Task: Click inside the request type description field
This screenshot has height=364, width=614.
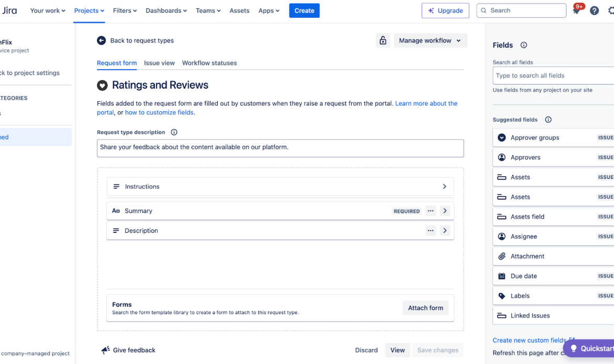Action: pos(280,148)
